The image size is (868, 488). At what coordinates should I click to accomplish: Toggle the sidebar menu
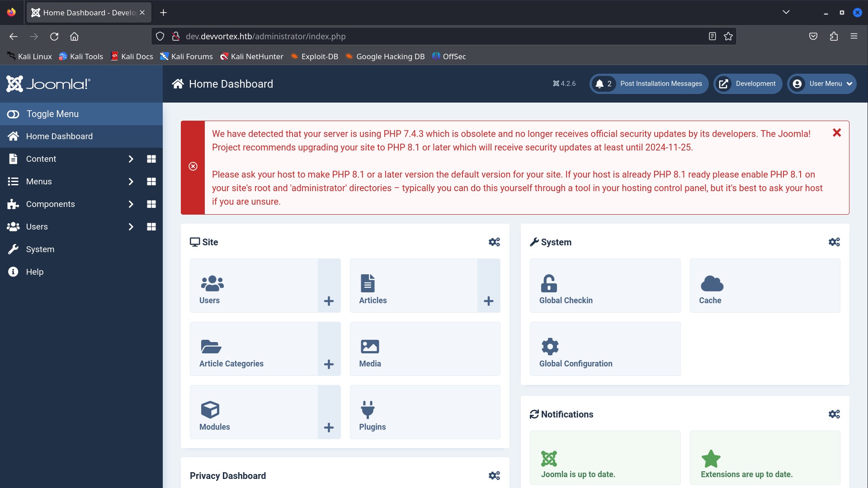(52, 114)
